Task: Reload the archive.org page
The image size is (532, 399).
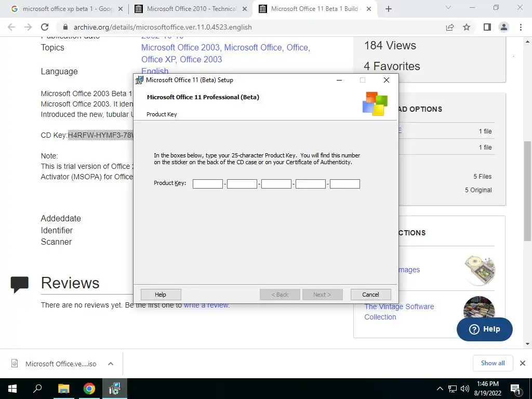Action: [45, 27]
